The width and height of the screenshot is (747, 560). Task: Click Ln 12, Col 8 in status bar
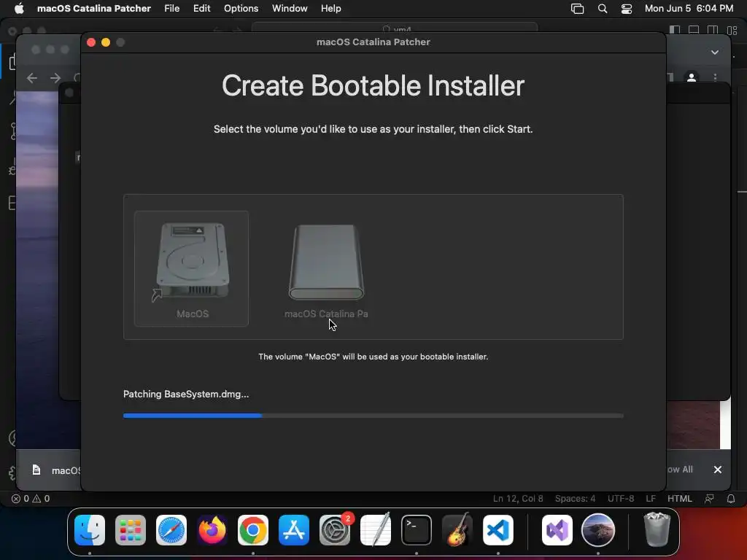coord(518,499)
